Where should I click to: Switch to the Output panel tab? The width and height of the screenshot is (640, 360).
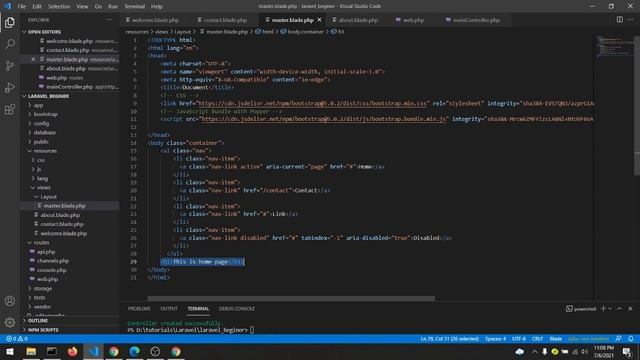tap(169, 309)
